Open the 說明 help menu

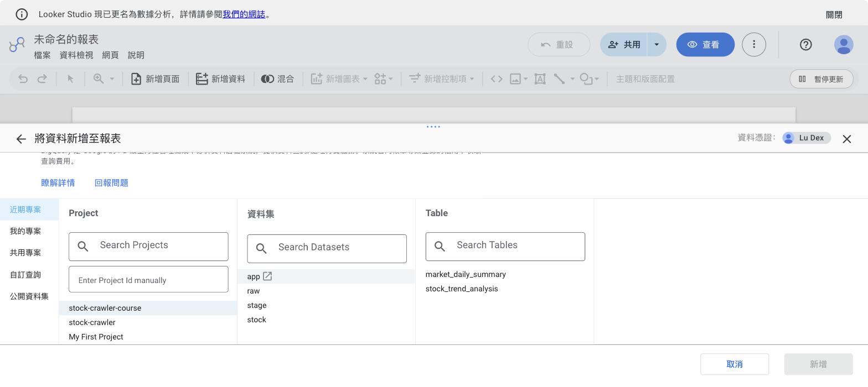coord(136,55)
